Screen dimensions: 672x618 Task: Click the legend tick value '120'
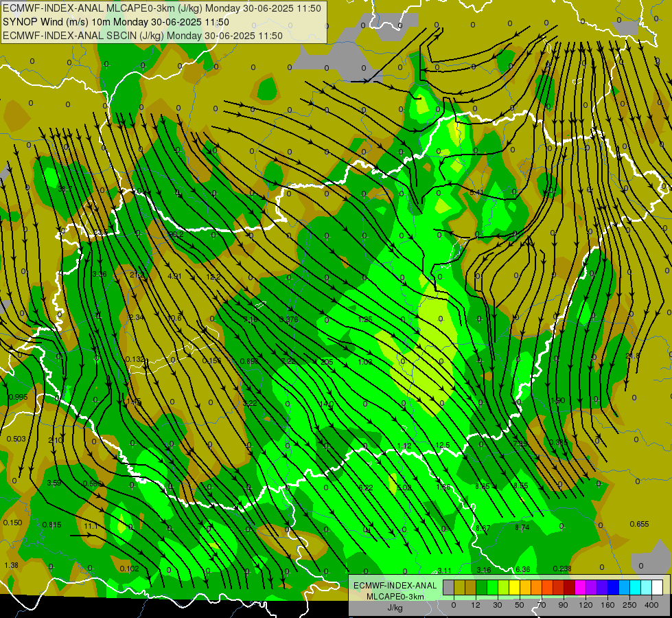[586, 605]
